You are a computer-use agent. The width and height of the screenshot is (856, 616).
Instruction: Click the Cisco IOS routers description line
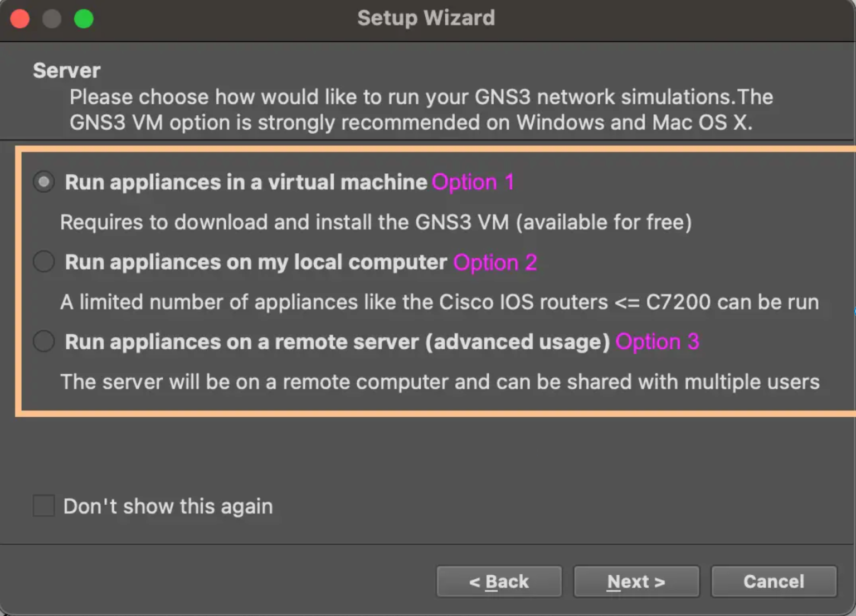click(x=439, y=302)
